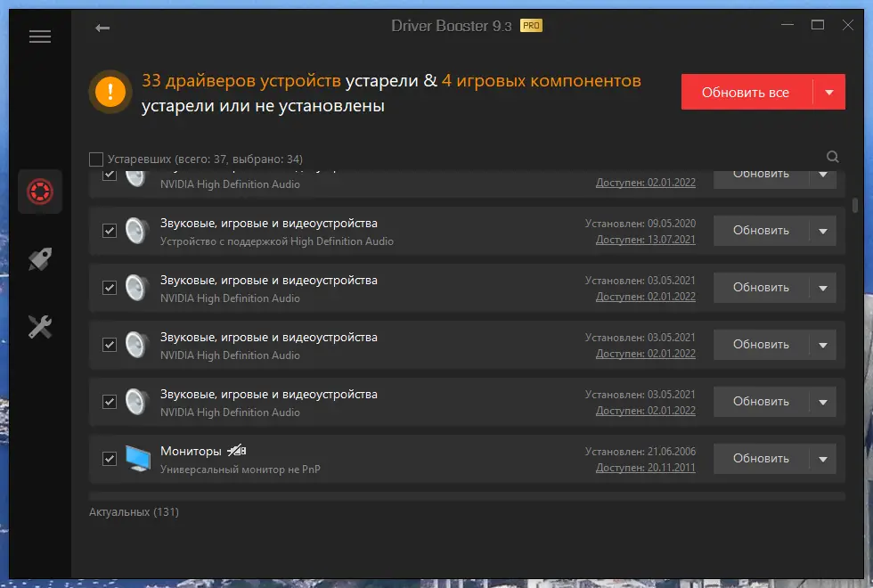Open the Game Boost rocket icon

click(x=39, y=259)
